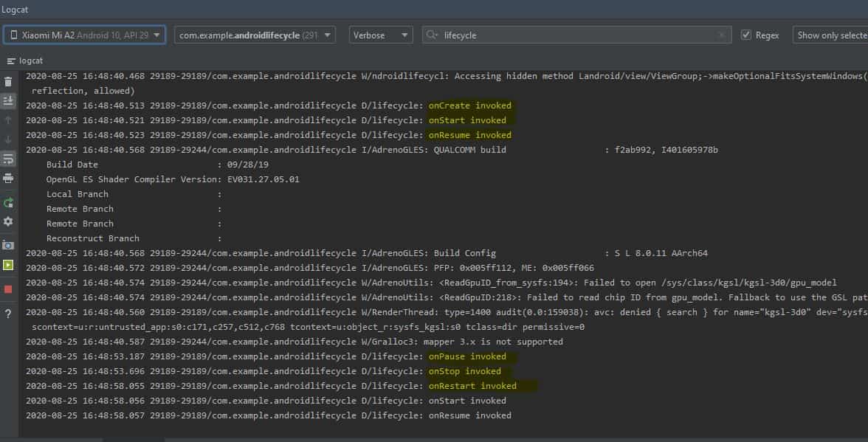Click the Down stack trace arrow
Image resolution: width=868 pixels, height=442 pixels.
8,139
